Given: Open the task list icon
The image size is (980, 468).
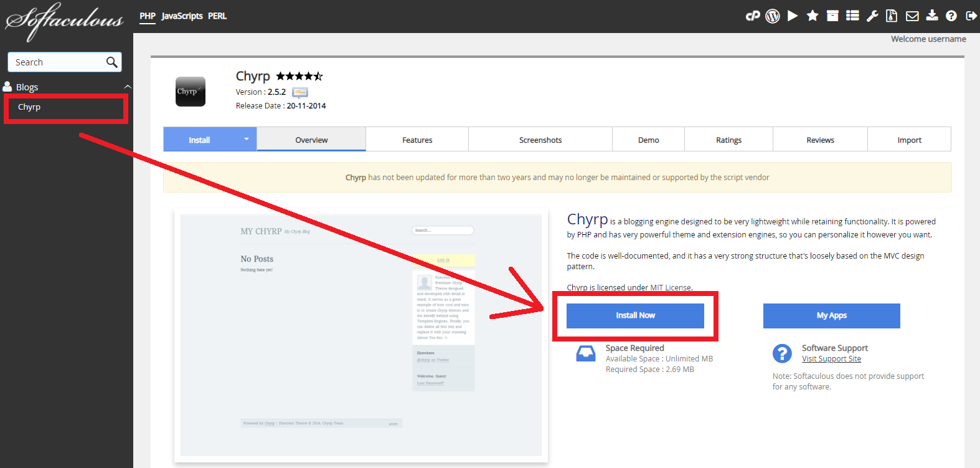Looking at the screenshot, I should (852, 16).
